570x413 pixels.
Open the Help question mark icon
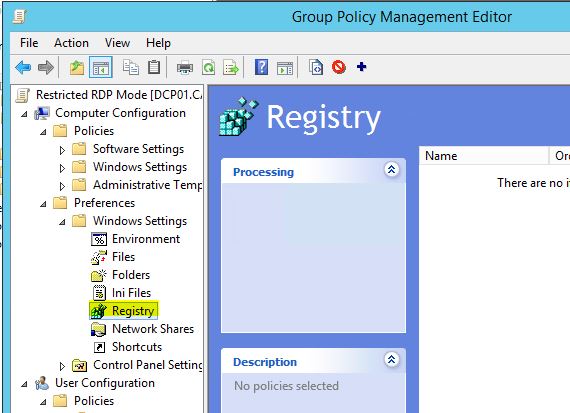pos(261,67)
